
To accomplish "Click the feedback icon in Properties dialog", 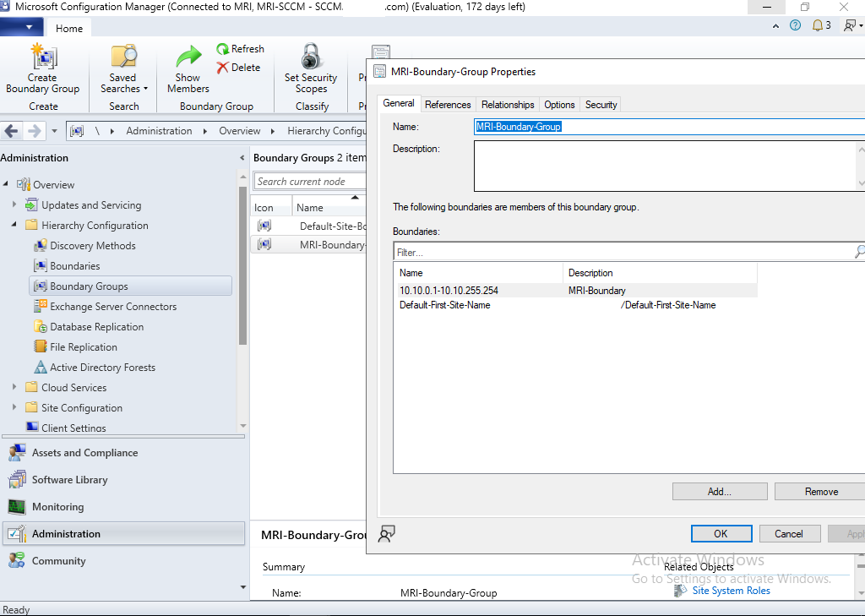I will pos(386,534).
